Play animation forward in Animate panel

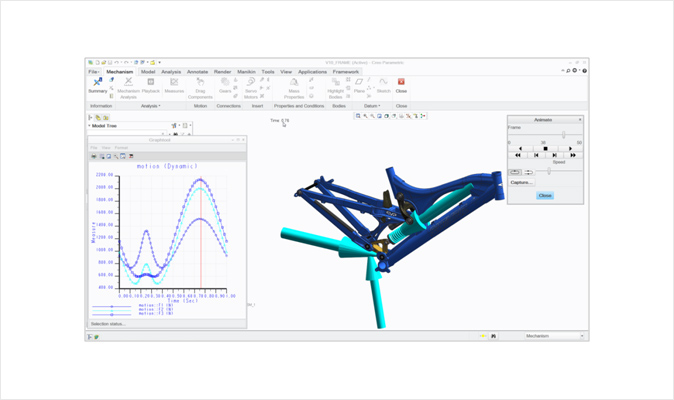click(570, 149)
